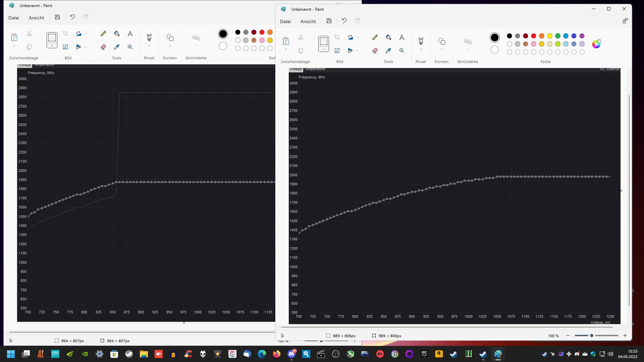
Task: Toggle the rectangular selection tool in right Paint window
Action: point(324,41)
